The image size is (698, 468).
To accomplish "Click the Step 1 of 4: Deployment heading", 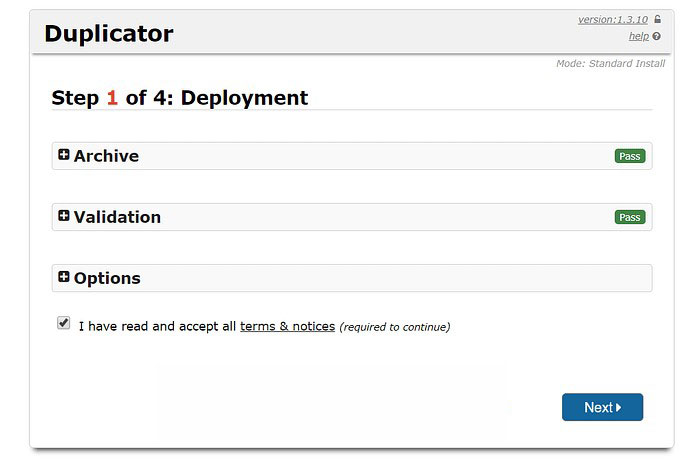I will pyautogui.click(x=180, y=98).
